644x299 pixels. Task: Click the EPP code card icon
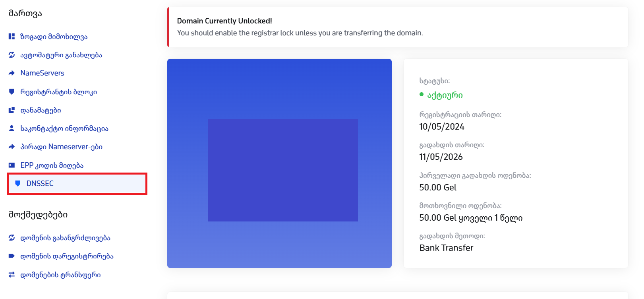12,165
